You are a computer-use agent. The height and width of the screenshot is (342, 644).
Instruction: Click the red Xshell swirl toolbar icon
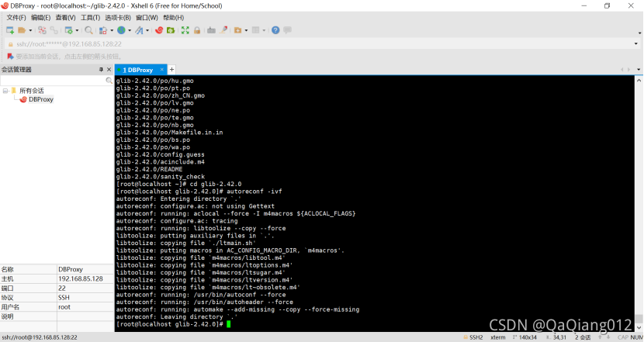[x=159, y=30]
